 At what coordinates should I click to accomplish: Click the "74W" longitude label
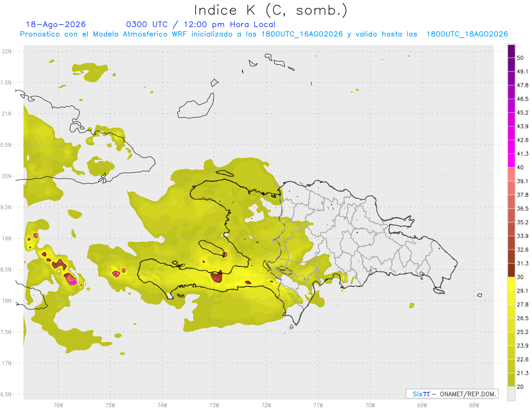[x=162, y=405]
